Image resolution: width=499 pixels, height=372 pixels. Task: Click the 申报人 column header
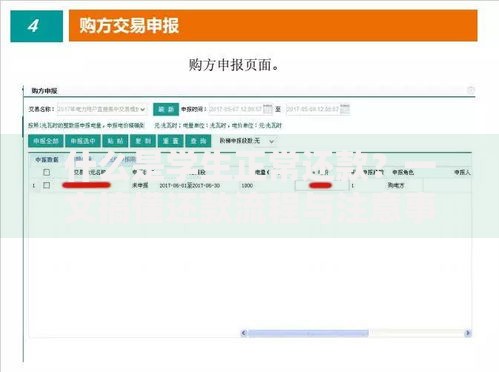(462, 172)
